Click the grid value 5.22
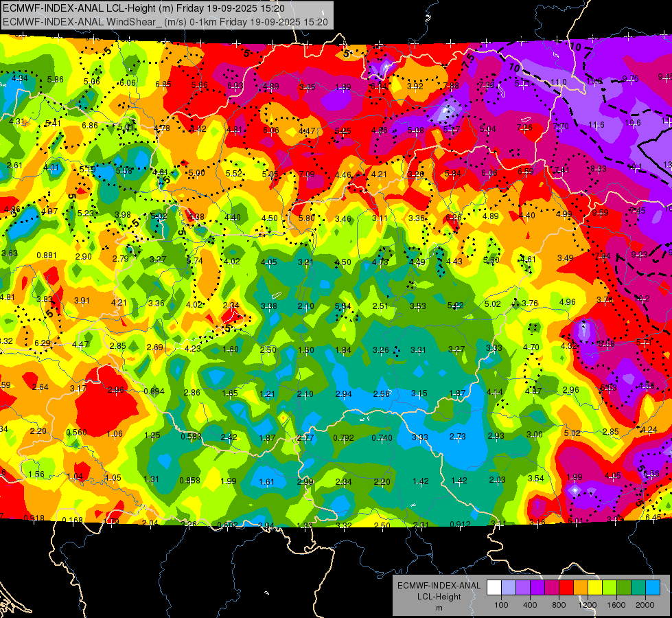The width and height of the screenshot is (672, 618). [x=455, y=306]
